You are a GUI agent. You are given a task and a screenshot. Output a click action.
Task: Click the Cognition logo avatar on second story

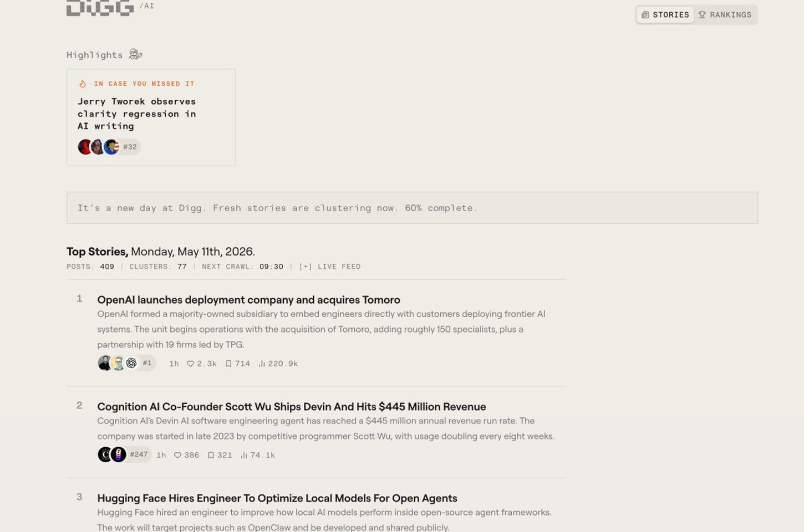[x=105, y=454]
